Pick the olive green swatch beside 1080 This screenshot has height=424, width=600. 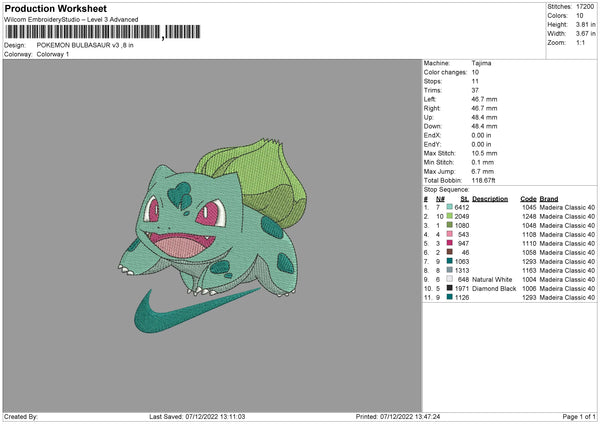point(450,225)
